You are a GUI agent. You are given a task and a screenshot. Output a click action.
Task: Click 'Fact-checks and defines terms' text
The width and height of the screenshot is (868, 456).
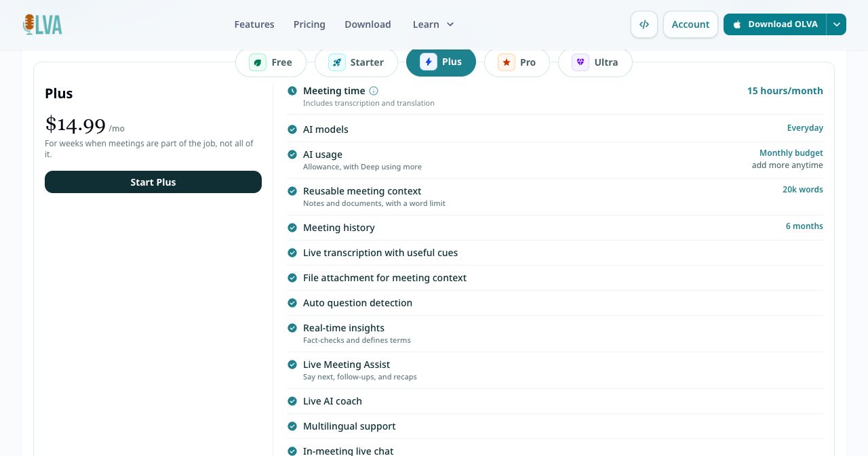pyautogui.click(x=357, y=340)
